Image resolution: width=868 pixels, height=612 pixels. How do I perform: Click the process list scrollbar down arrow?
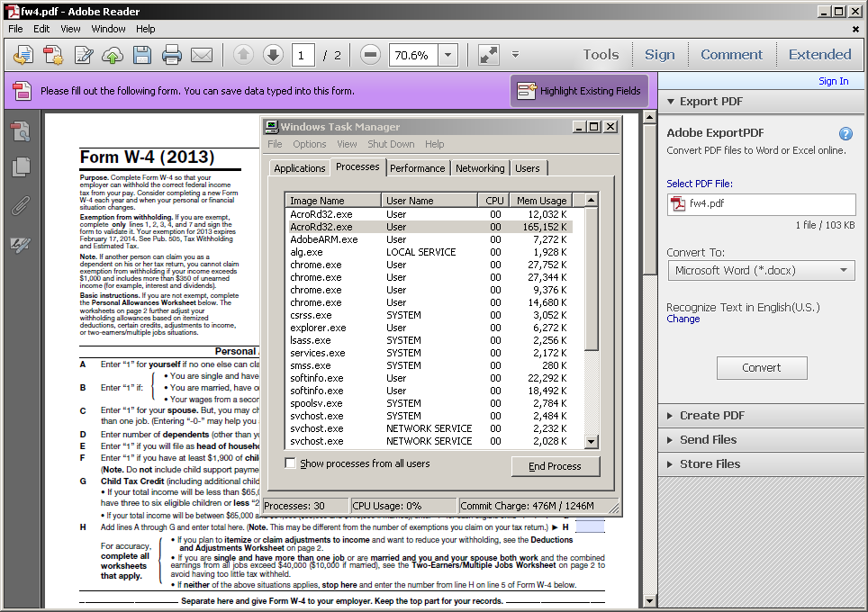(x=592, y=442)
